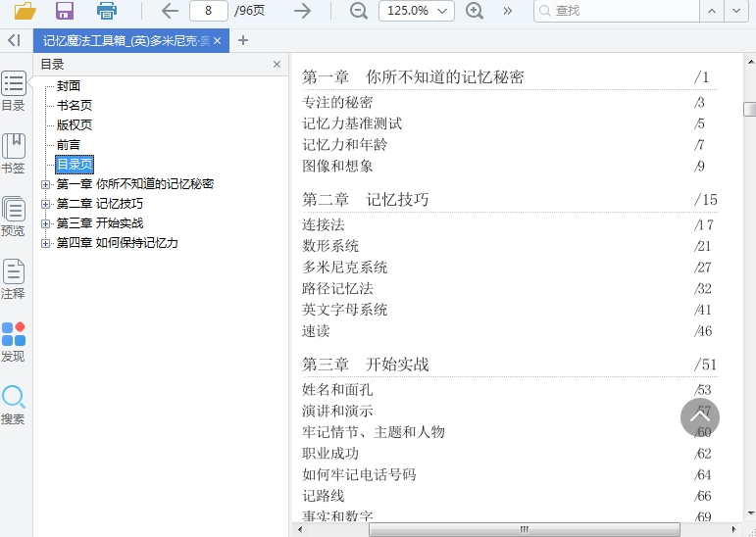Screen dimensions: 756x537
Task: Expand 第四章 如何保持记忆力 tree node
Action: [45, 243]
